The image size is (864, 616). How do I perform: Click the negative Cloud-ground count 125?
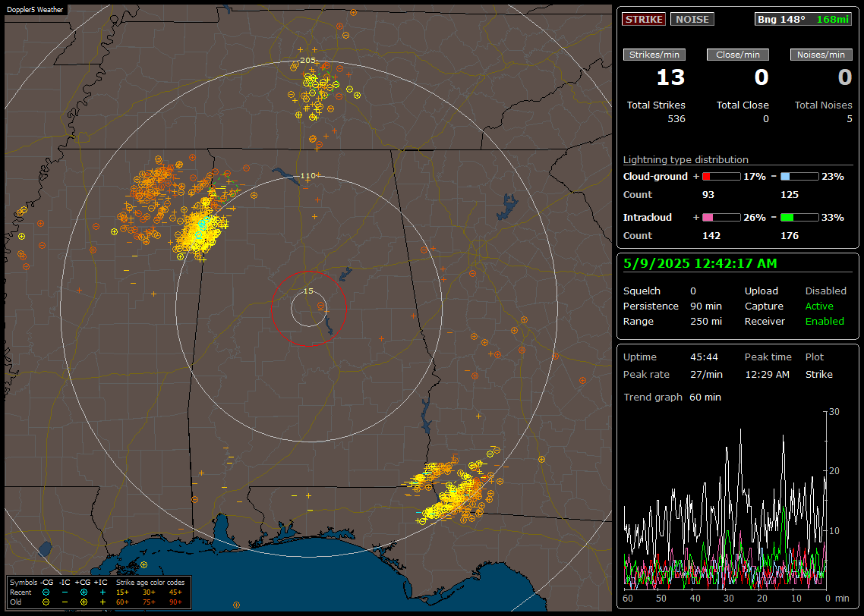pos(790,195)
